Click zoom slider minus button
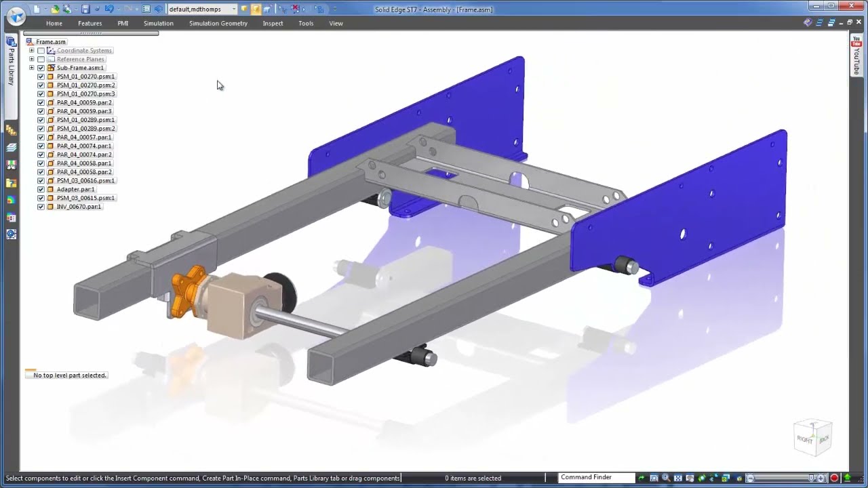The height and width of the screenshot is (488, 868). [750, 478]
